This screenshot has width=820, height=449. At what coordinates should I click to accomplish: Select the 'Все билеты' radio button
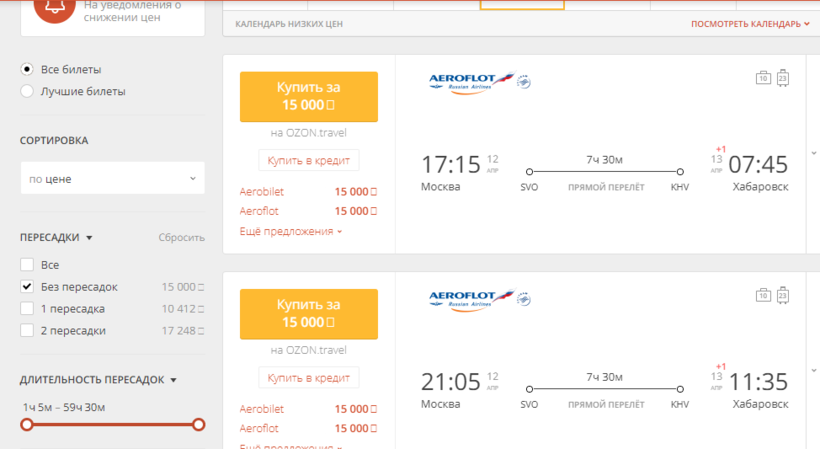coord(27,69)
